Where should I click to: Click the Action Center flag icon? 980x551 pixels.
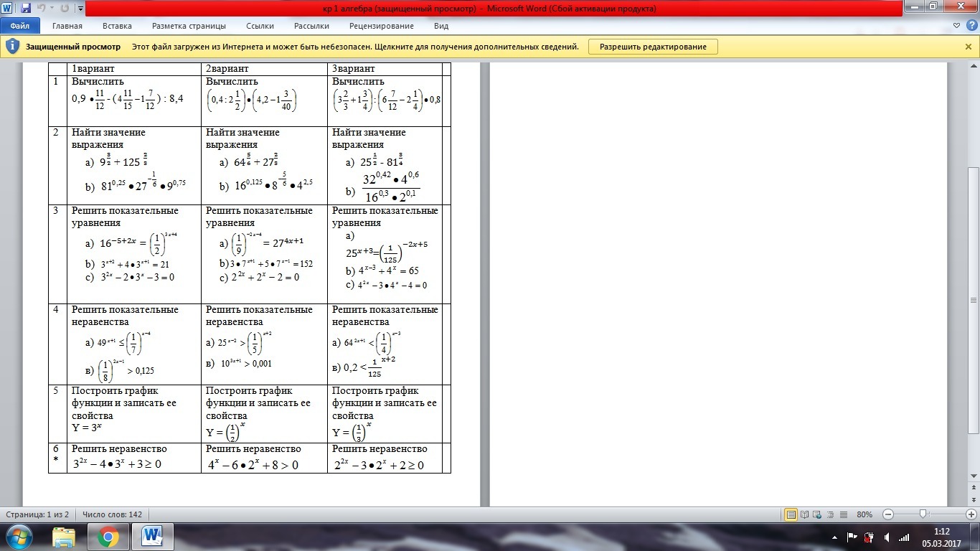point(852,537)
